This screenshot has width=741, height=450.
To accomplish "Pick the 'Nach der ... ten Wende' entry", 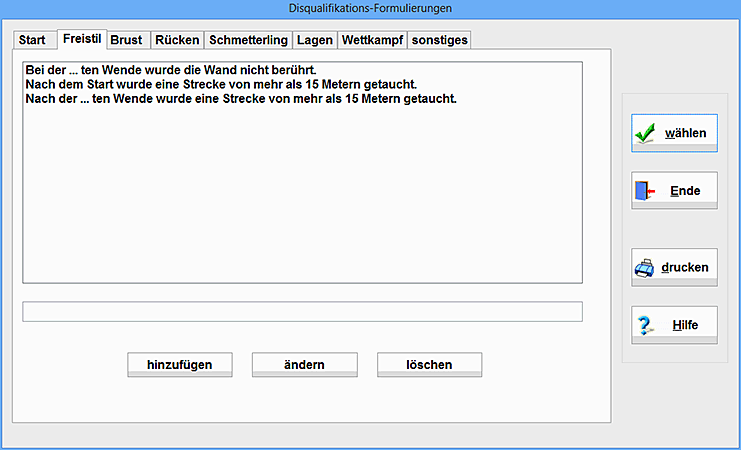I will pos(240,99).
